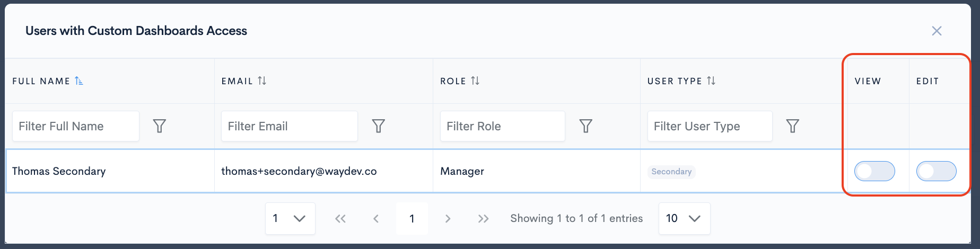Image resolution: width=980 pixels, height=249 pixels.
Task: Sort the table by Email
Action: (262, 81)
